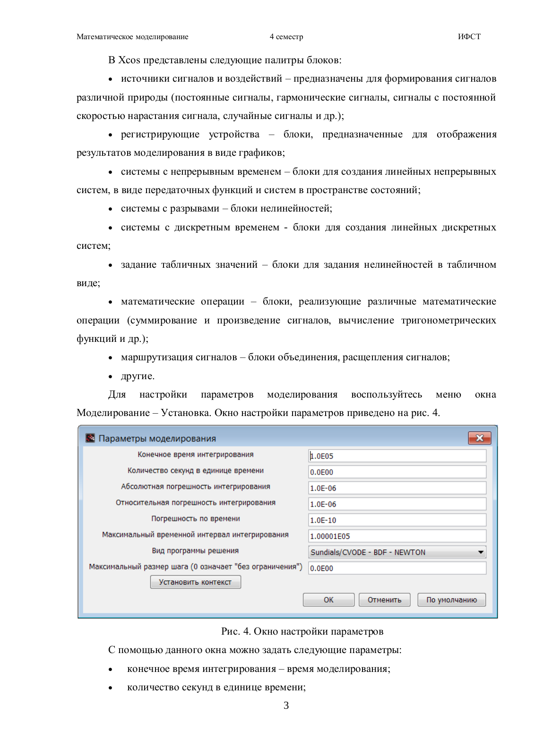
Task: Click the header text ИФСТ
Action: pyautogui.click(x=469, y=37)
